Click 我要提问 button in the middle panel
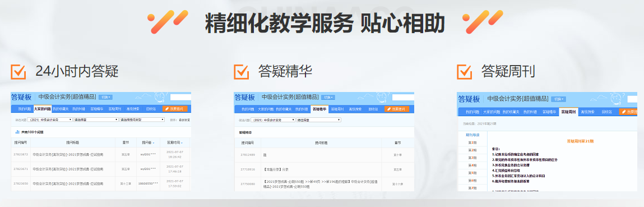Viewport: 644px width, 207px height. pos(397,109)
